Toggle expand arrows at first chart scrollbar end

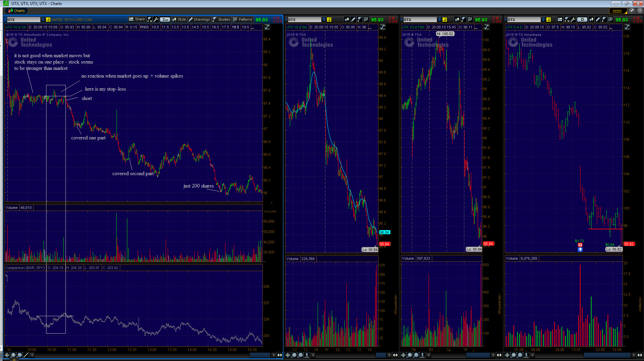pyautogui.click(x=280, y=355)
